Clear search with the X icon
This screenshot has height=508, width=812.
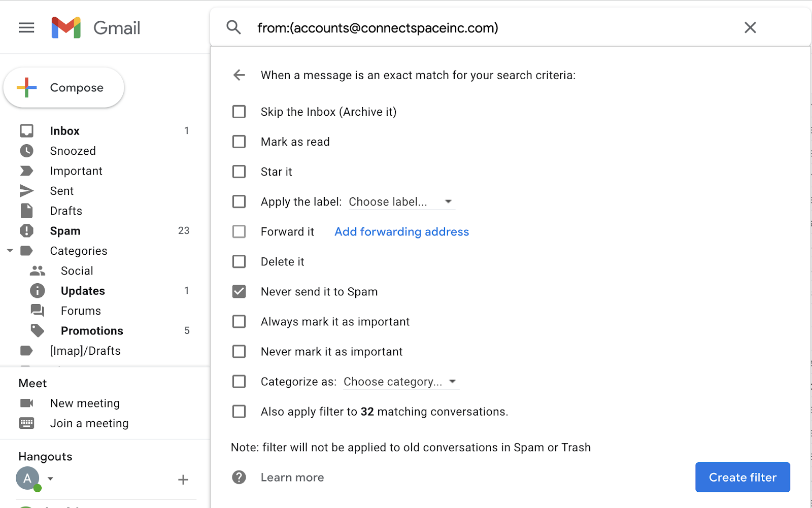point(750,27)
